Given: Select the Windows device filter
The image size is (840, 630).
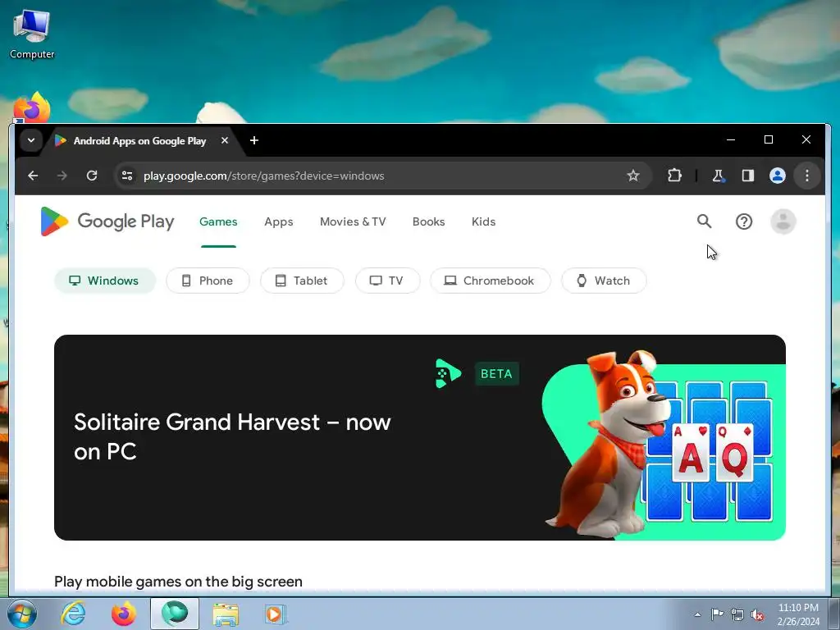Looking at the screenshot, I should tap(105, 281).
